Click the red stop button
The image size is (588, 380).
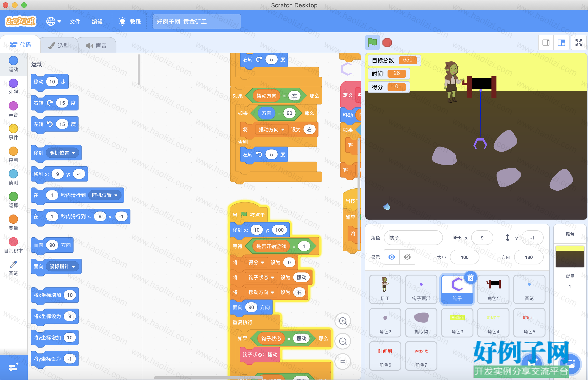387,43
